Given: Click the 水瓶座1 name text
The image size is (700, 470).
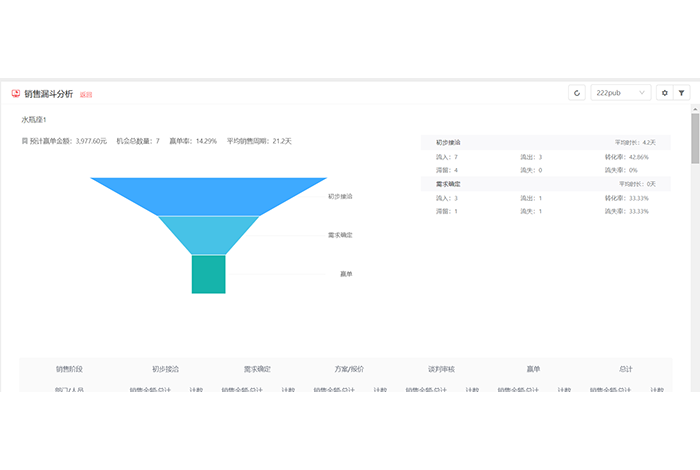Looking at the screenshot, I should (x=33, y=120).
